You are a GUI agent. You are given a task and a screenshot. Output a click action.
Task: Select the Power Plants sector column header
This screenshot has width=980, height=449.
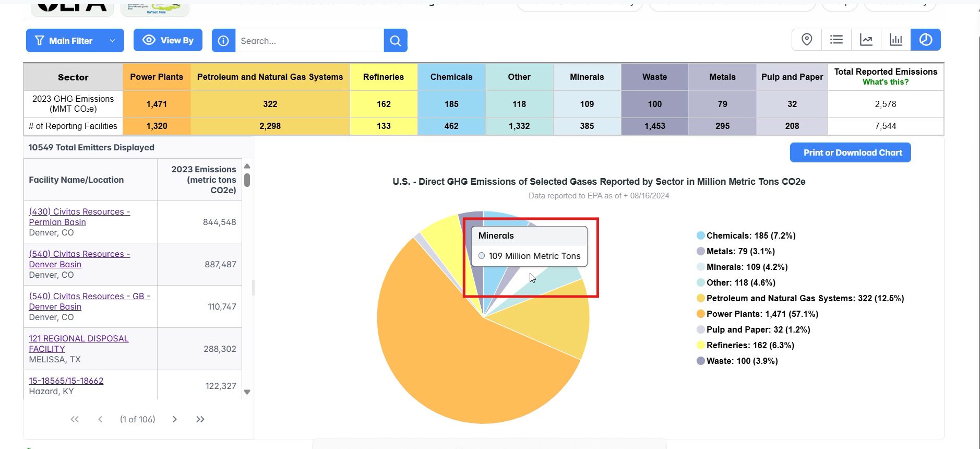157,77
